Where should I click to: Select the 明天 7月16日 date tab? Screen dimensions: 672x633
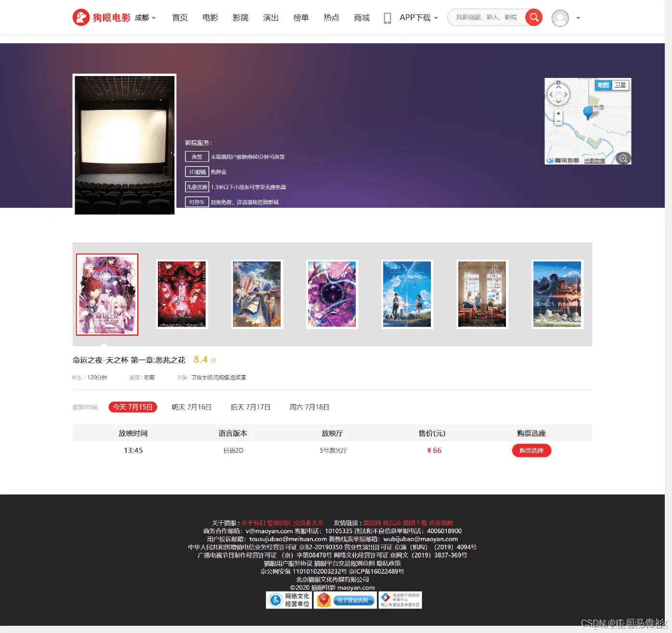pyautogui.click(x=192, y=407)
